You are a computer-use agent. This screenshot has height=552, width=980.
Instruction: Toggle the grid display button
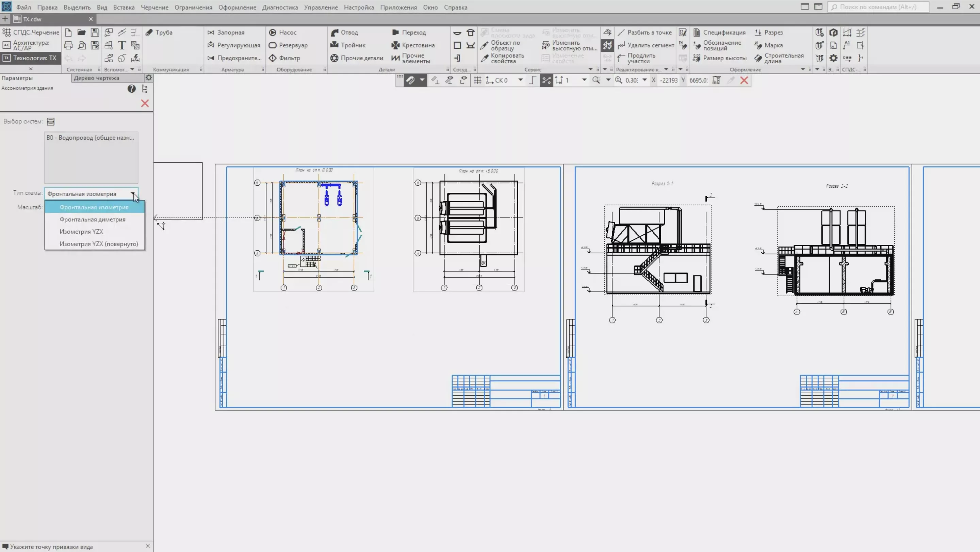click(477, 80)
